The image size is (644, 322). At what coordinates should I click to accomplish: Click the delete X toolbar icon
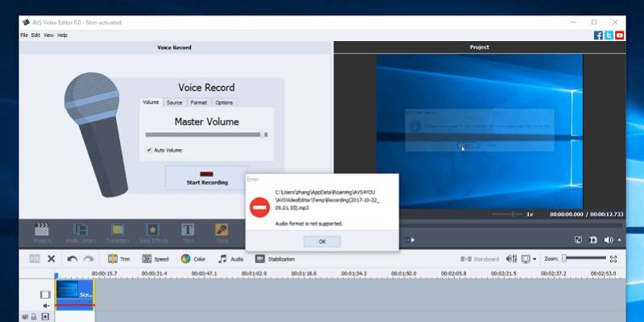pos(51,258)
